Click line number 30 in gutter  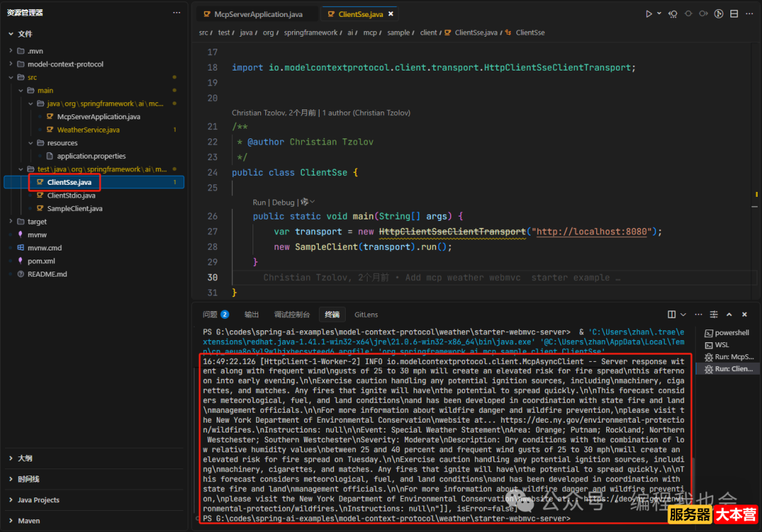point(212,277)
